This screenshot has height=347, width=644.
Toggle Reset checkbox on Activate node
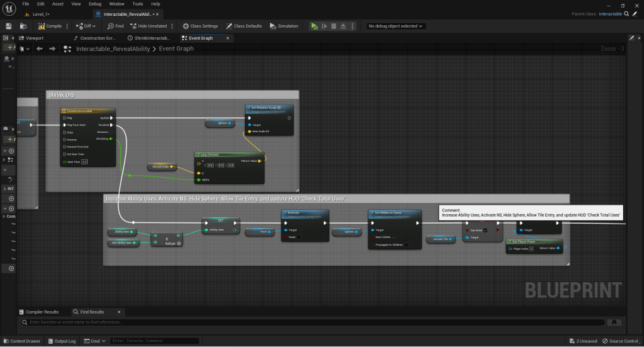pos(298,237)
